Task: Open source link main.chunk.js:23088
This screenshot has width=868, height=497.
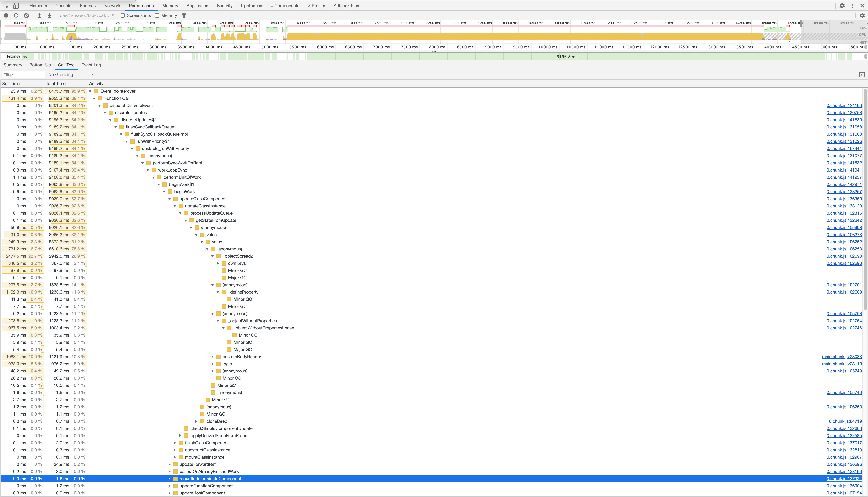Action: click(x=842, y=356)
